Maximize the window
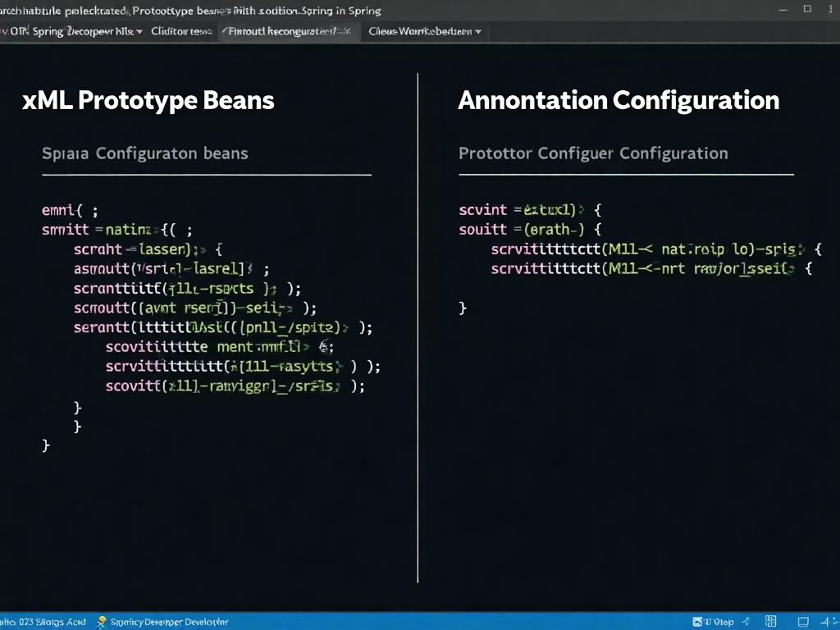This screenshot has width=840, height=630. (807, 9)
